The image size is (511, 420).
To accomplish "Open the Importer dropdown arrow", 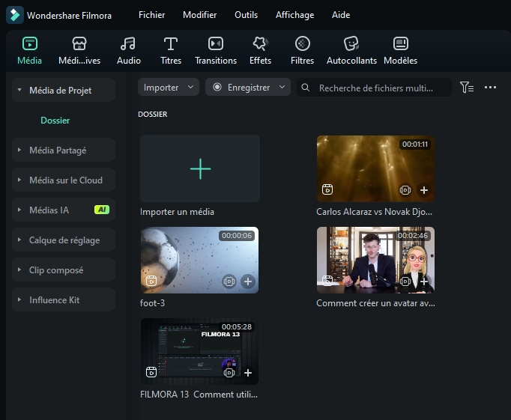I will coord(190,88).
